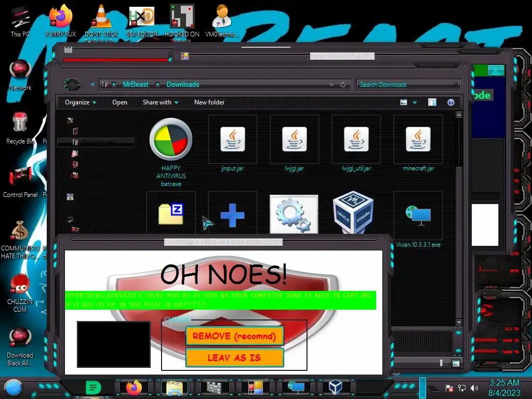The height and width of the screenshot is (399, 532).
Task: Open the brick wall firewall taskbar icon
Action: (x=214, y=388)
